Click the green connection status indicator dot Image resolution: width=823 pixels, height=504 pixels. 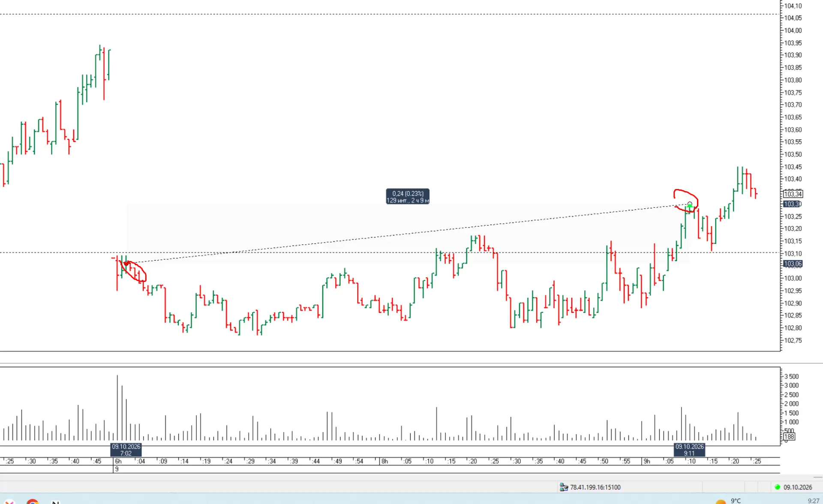778,487
